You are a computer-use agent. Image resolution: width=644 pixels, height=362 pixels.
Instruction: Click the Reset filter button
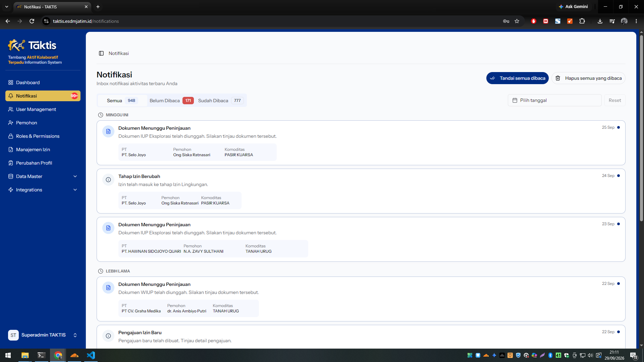point(615,100)
